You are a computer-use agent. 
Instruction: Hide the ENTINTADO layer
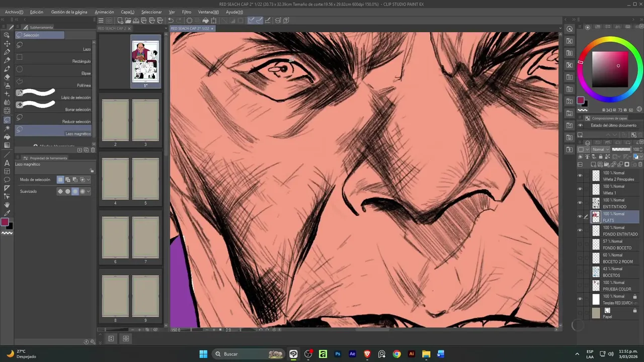[x=580, y=203]
